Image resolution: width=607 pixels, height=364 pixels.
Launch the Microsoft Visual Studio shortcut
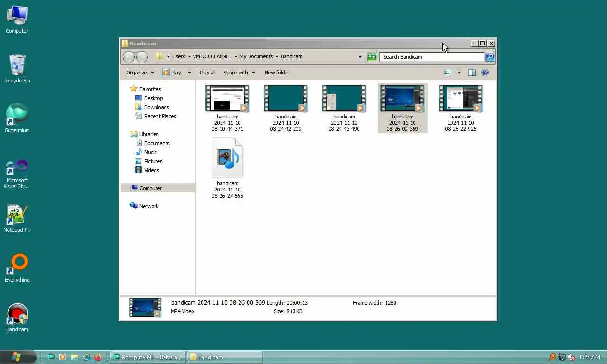click(17, 173)
